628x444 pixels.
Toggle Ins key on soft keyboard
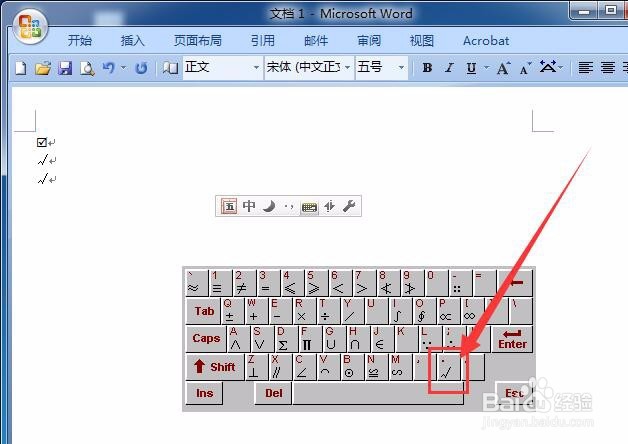(204, 393)
